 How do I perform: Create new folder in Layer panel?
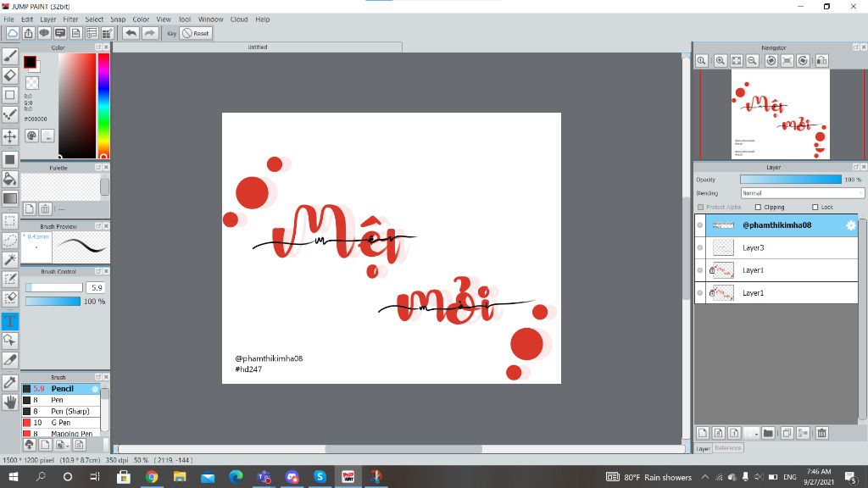pyautogui.click(x=768, y=433)
